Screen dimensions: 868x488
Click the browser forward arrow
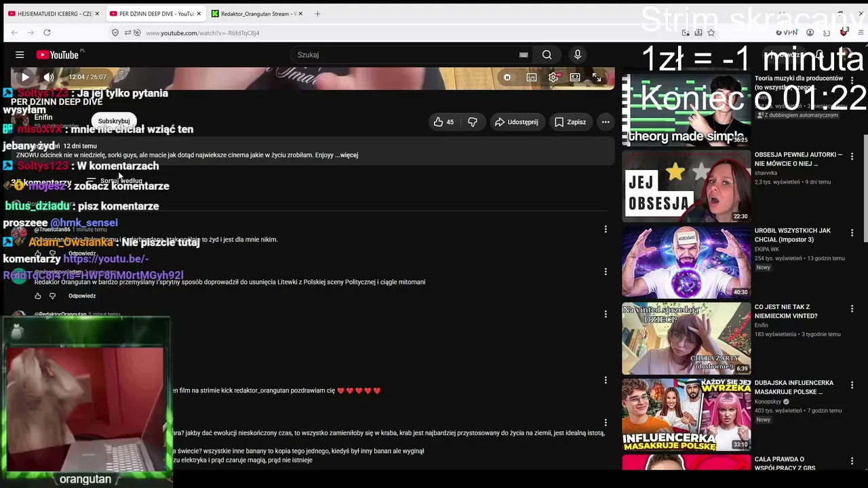click(31, 33)
